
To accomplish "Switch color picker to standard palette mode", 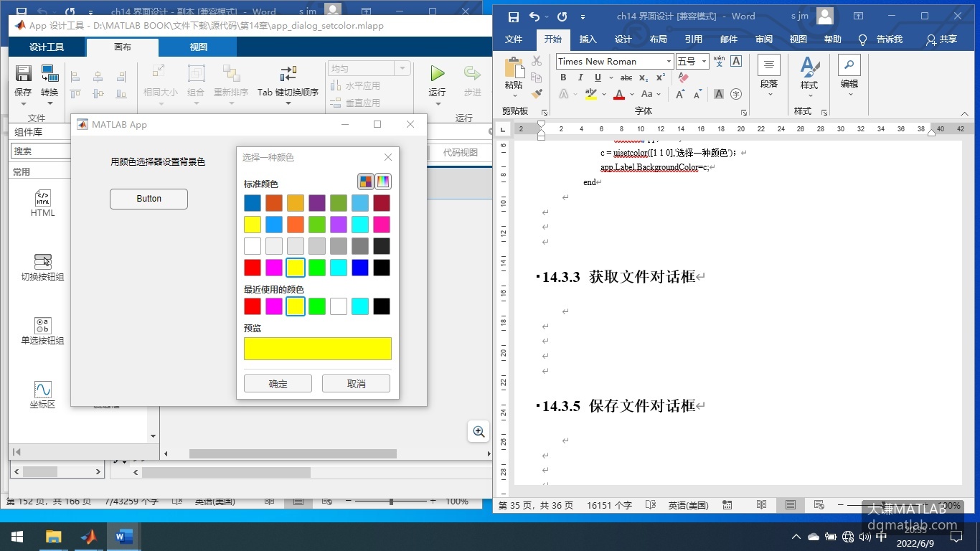I will tap(366, 182).
